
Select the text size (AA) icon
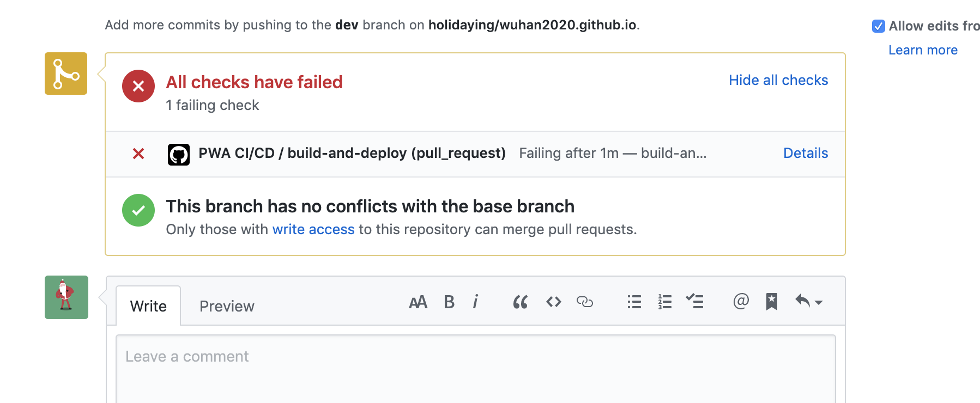point(418,302)
